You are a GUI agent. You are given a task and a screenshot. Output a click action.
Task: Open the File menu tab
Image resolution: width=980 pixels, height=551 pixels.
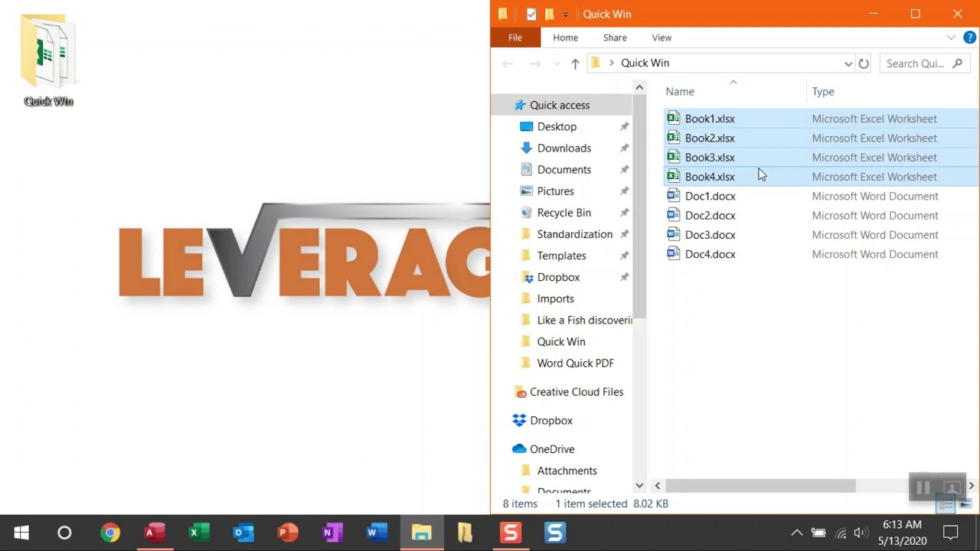coord(515,37)
